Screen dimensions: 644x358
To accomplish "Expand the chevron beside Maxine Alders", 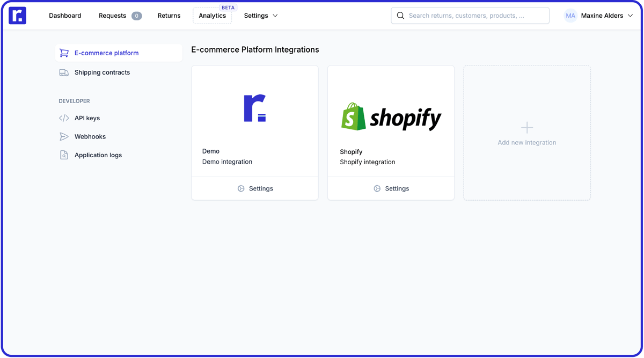I will click(631, 16).
